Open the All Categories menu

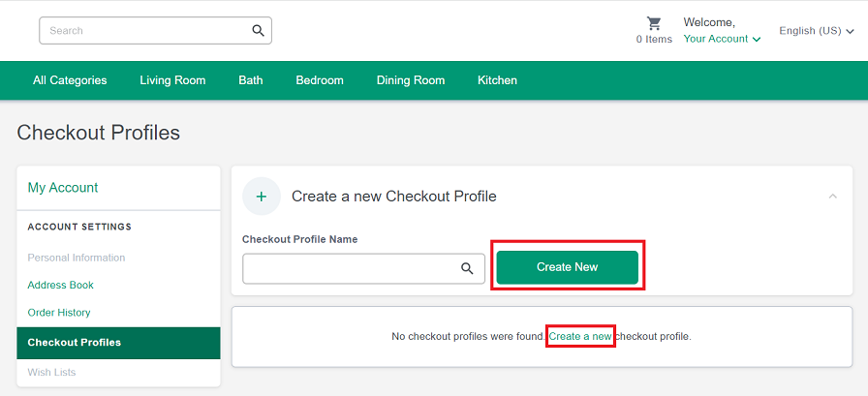pyautogui.click(x=70, y=80)
